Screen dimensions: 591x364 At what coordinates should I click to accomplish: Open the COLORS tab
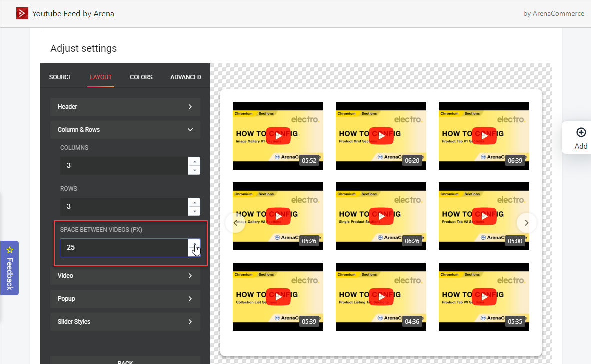click(141, 77)
